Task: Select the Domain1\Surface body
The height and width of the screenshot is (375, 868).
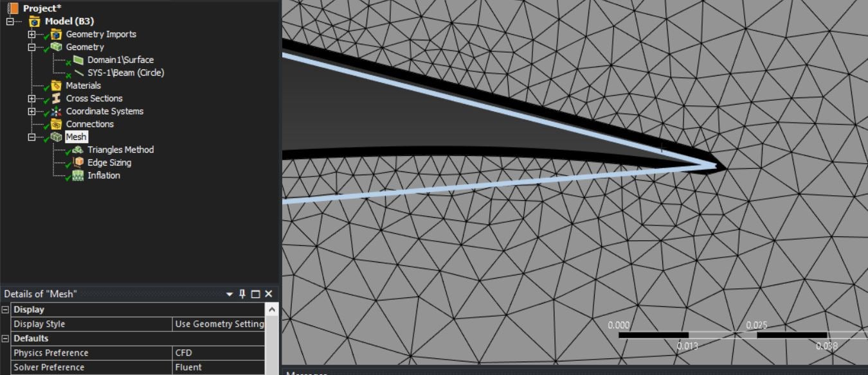Action: 120,60
